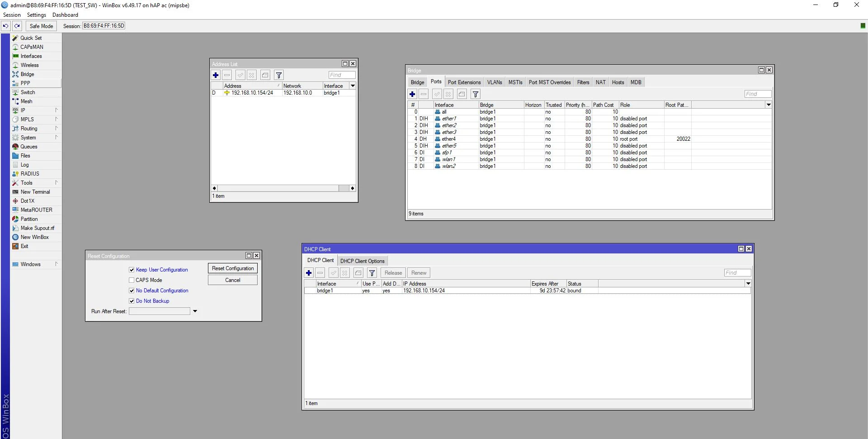Click the remove (minus) icon in Bridge window
The image size is (868, 439).
click(424, 94)
